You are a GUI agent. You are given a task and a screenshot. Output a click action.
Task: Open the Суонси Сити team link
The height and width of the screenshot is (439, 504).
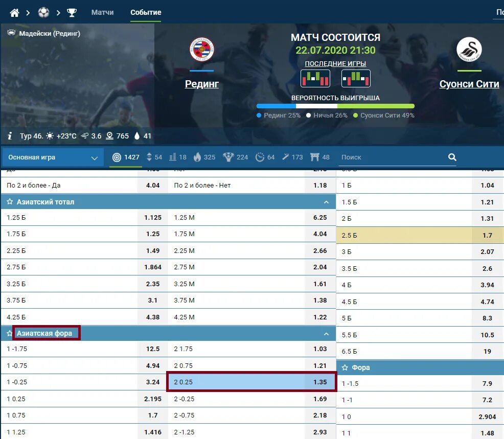click(x=469, y=84)
